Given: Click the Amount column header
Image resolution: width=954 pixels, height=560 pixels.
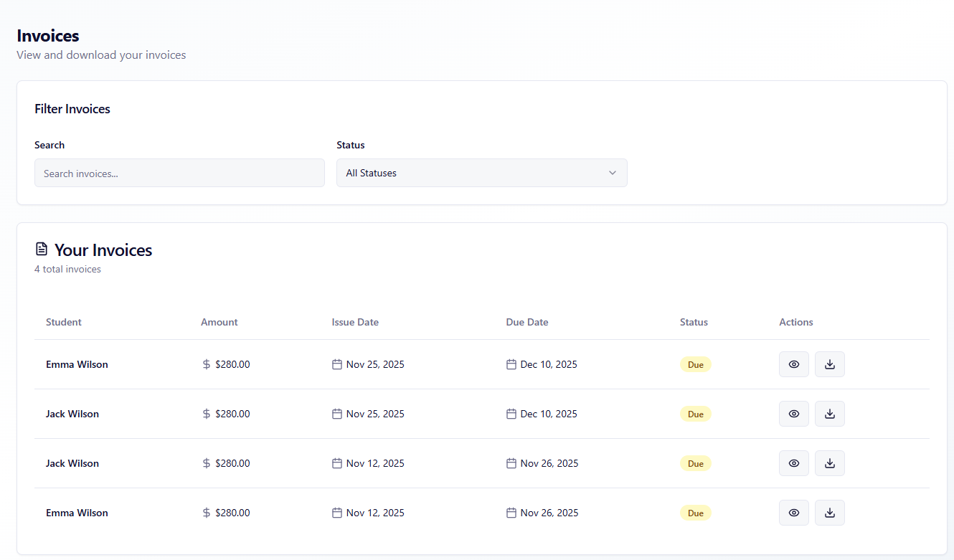Looking at the screenshot, I should (x=219, y=322).
